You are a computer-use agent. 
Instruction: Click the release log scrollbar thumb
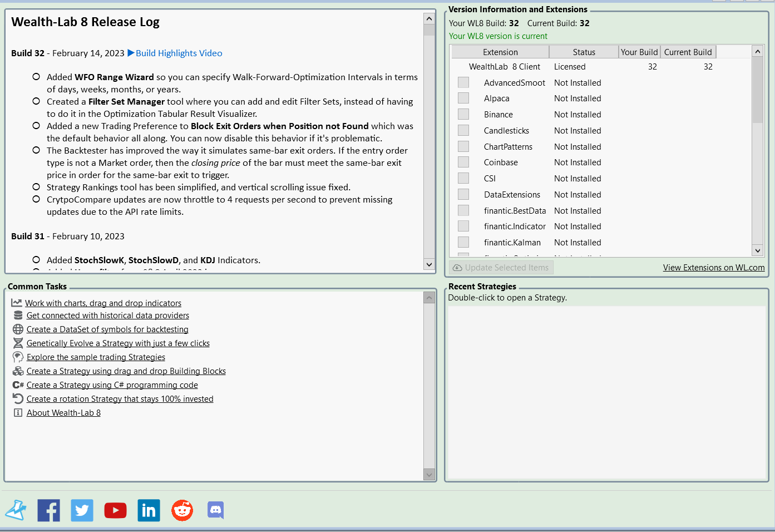pos(429,30)
